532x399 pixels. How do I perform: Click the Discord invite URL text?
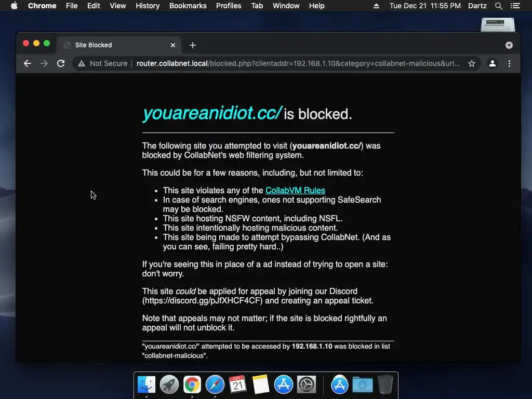202,301
